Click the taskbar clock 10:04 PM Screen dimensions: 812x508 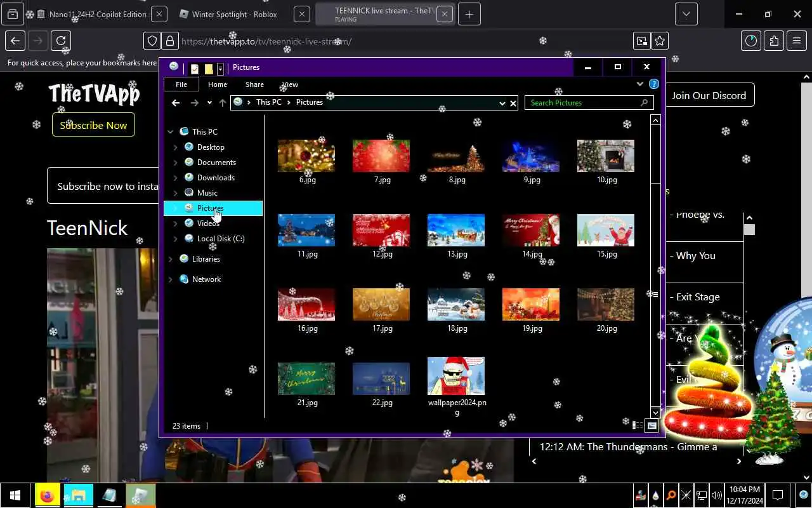coord(745,495)
